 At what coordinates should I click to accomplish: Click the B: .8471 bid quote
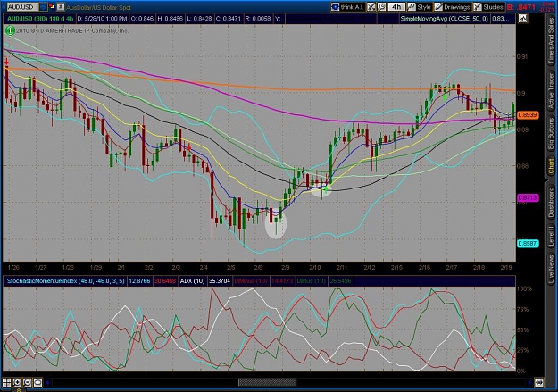[x=521, y=7]
